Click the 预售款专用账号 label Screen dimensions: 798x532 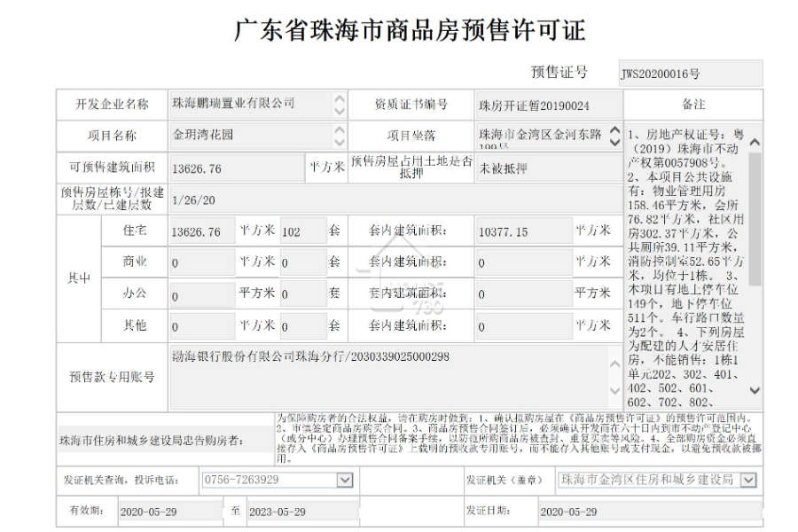112,377
